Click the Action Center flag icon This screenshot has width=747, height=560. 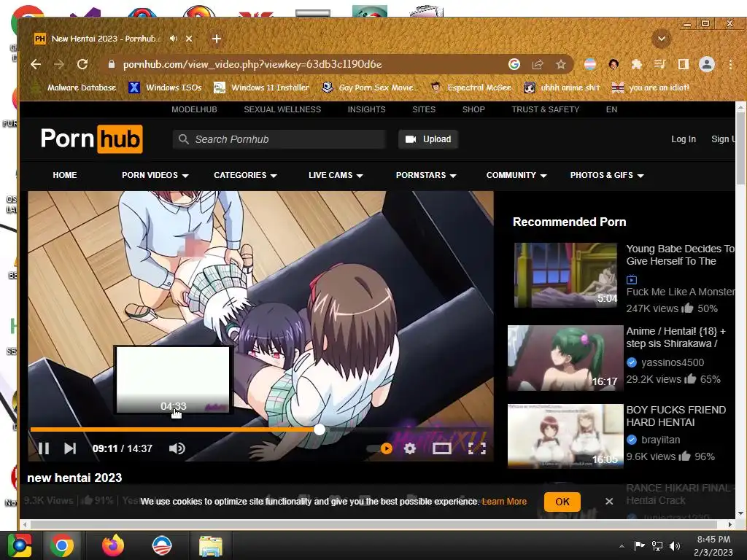pyautogui.click(x=639, y=546)
